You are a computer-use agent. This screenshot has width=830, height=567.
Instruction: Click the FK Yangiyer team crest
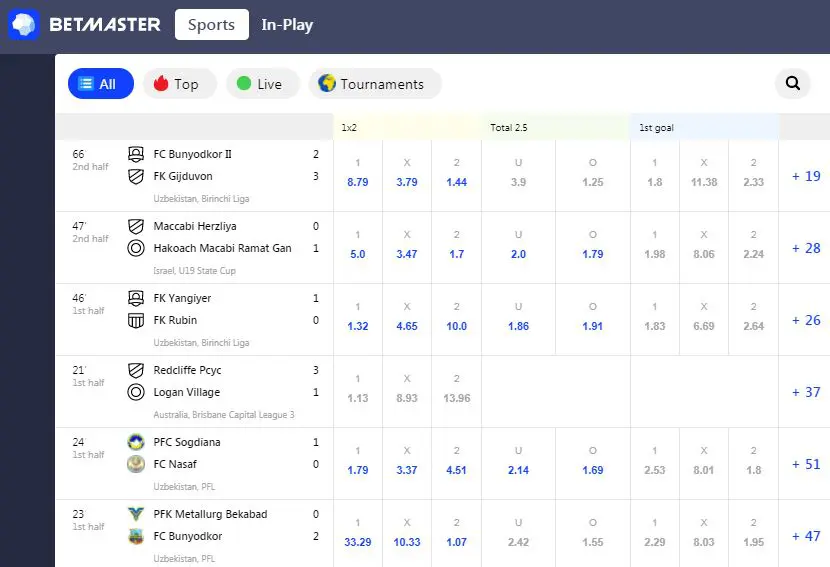(x=136, y=298)
